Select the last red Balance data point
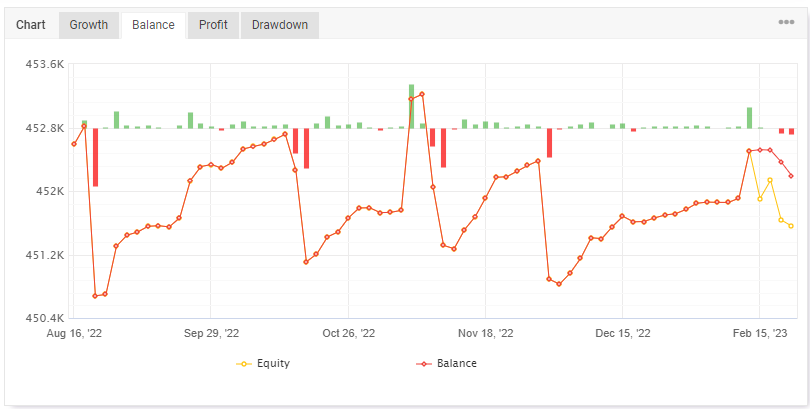The image size is (810, 409). pos(791,176)
